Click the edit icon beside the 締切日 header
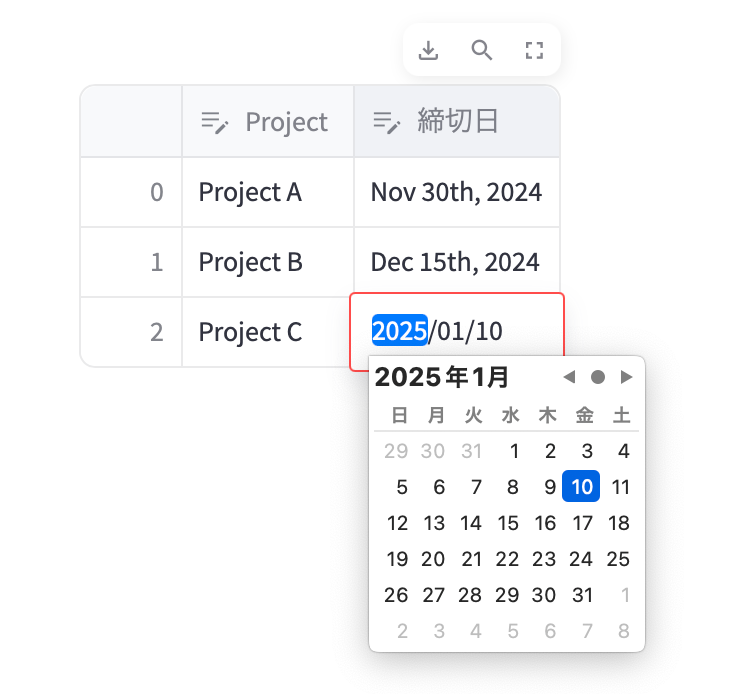 [386, 122]
